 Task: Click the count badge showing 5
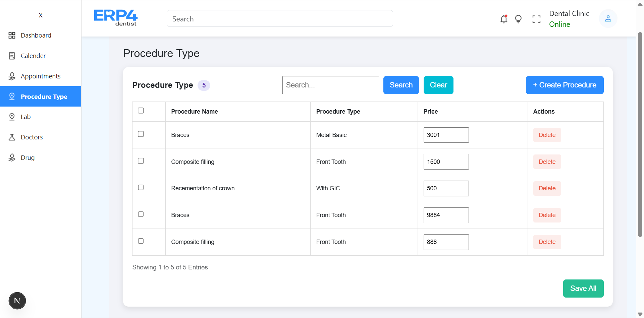pyautogui.click(x=204, y=85)
